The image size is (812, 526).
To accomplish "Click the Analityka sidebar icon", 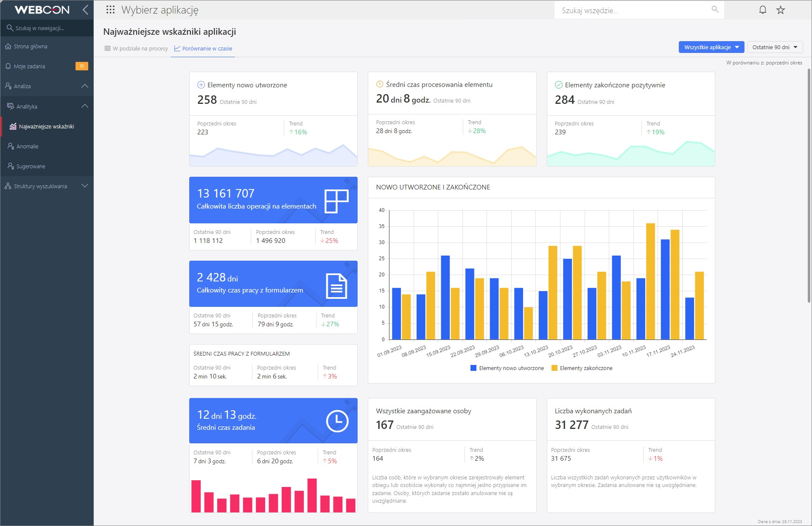I will pos(11,106).
